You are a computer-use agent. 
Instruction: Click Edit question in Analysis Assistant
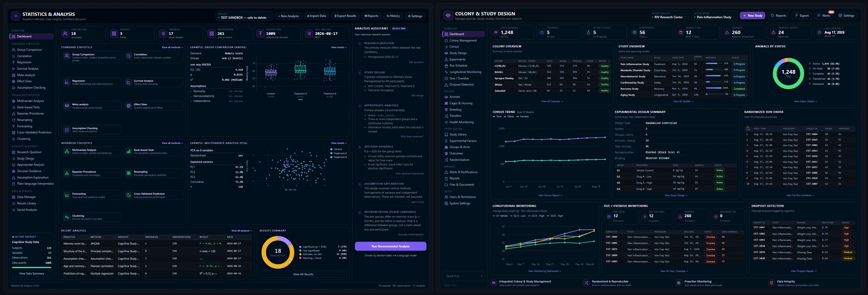pos(416,62)
